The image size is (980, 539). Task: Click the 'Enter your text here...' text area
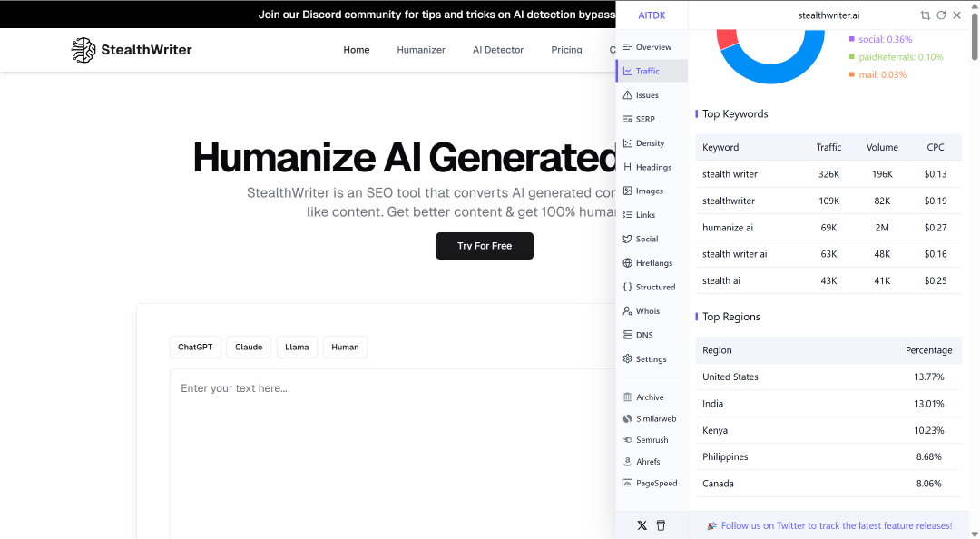coord(393,454)
